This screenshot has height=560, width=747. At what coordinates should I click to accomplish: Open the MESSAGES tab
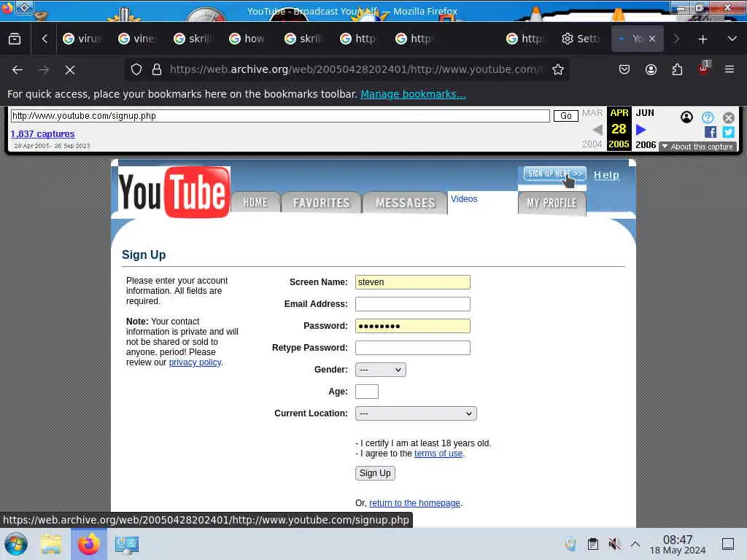tap(405, 203)
